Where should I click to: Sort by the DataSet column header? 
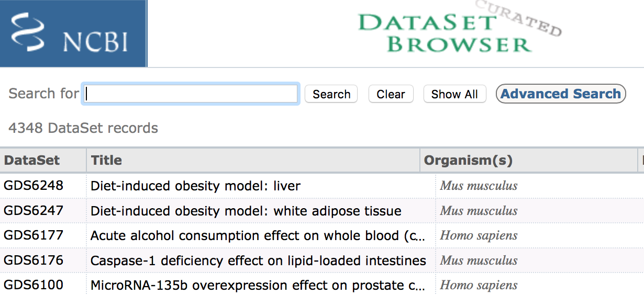(32, 161)
